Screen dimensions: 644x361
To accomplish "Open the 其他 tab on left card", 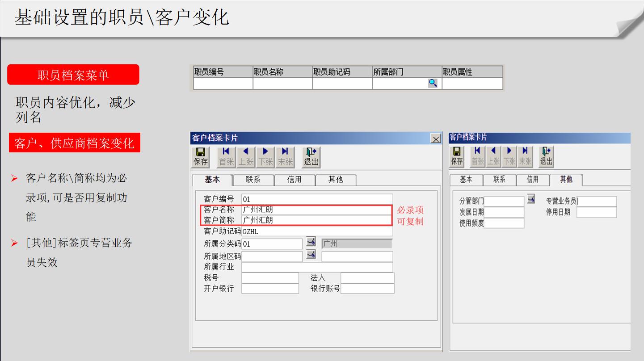I will pos(336,179).
